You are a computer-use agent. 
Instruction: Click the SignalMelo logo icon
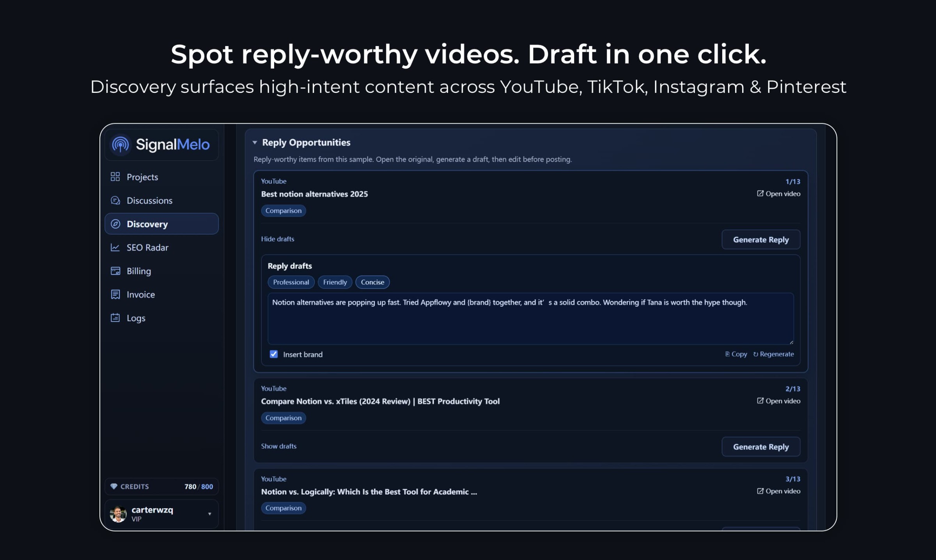pos(121,145)
